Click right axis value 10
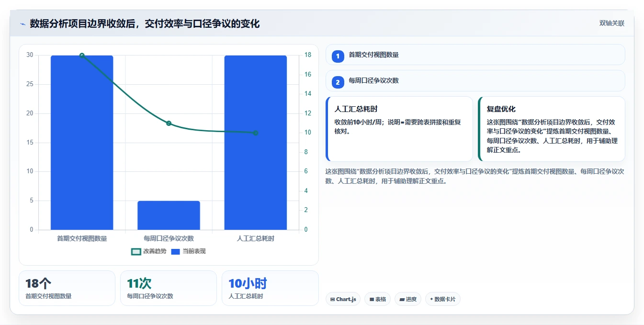644x325 pixels. click(x=308, y=133)
